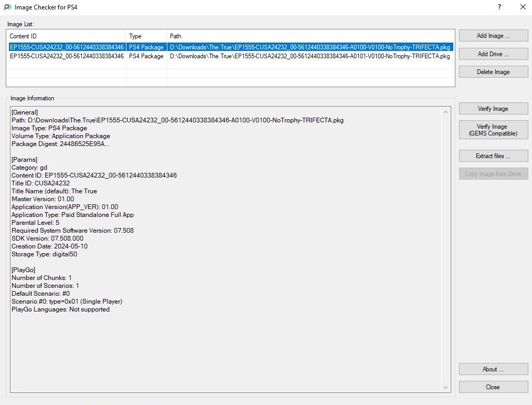Click the Package Digest line
Screen dimensions: 532x405
pos(60,144)
